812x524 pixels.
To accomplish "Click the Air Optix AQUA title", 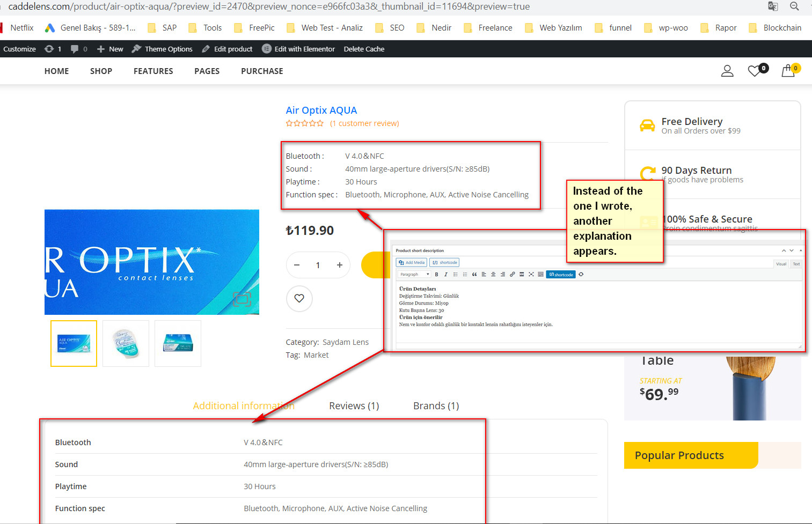I will click(321, 110).
